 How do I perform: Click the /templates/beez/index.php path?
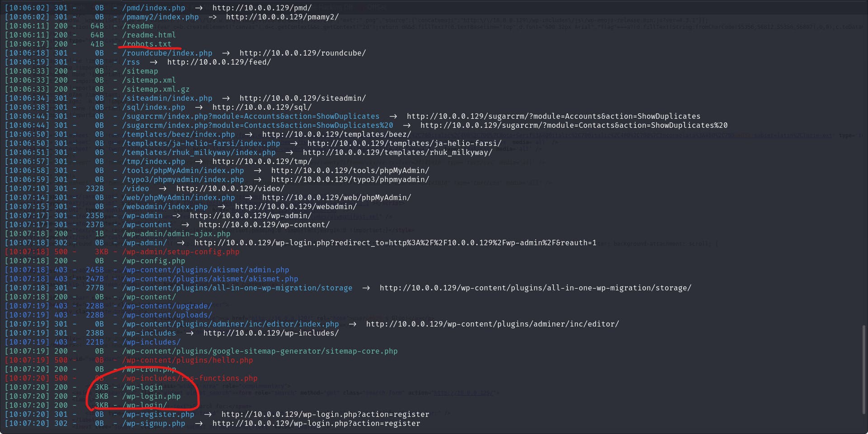[179, 134]
